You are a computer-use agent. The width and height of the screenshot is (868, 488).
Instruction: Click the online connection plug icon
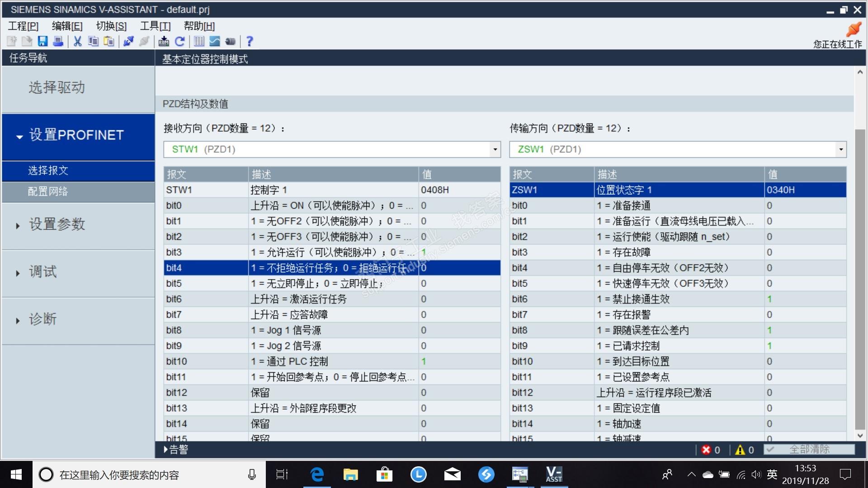click(x=854, y=29)
